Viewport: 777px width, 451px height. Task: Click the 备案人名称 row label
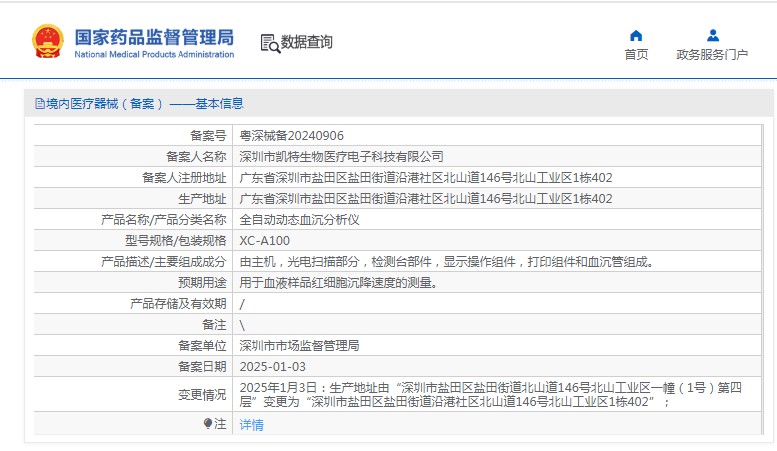tap(196, 157)
